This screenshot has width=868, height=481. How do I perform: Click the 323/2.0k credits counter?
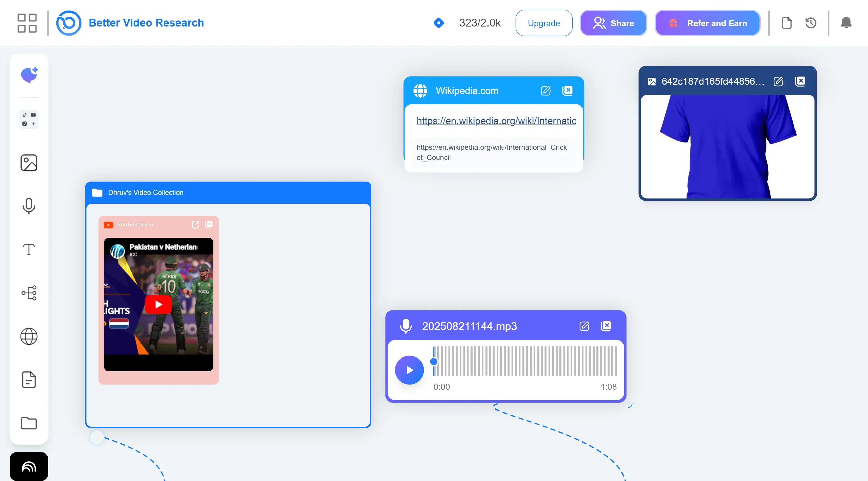point(480,23)
